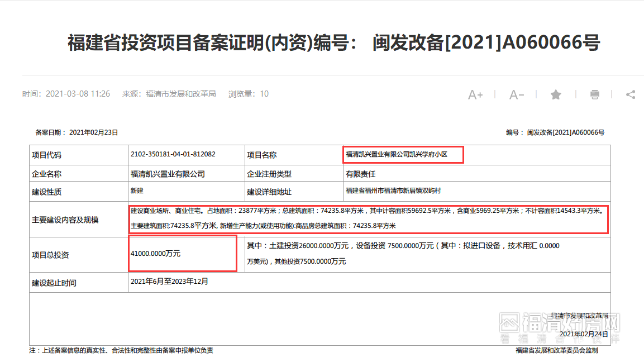
Task: Click the 项目总投资 label cell
Action: point(78,255)
